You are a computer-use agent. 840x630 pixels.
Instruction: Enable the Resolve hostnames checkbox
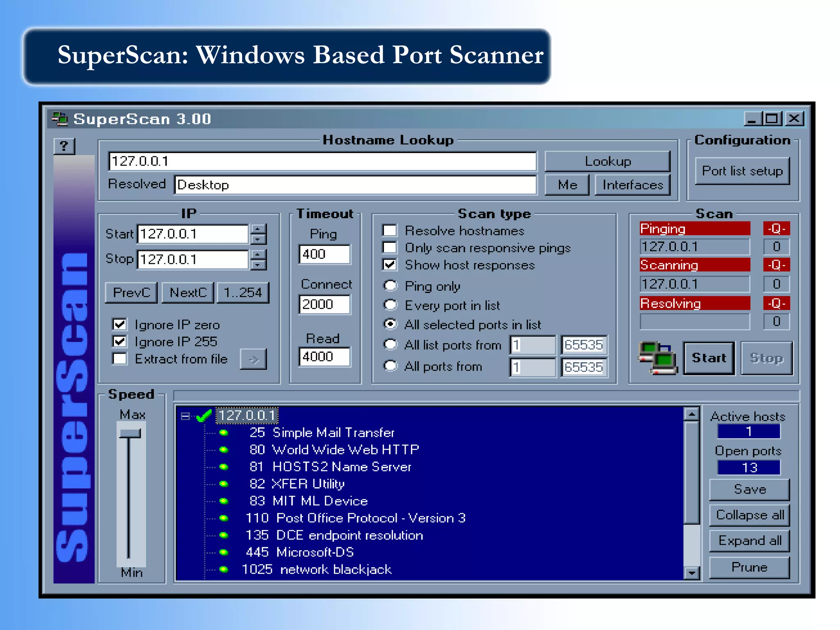(390, 231)
